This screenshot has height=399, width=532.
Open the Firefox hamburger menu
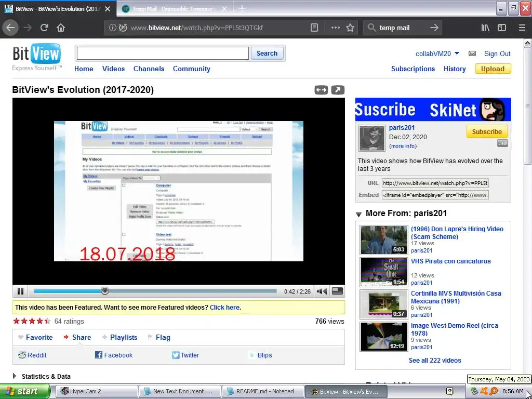522,28
